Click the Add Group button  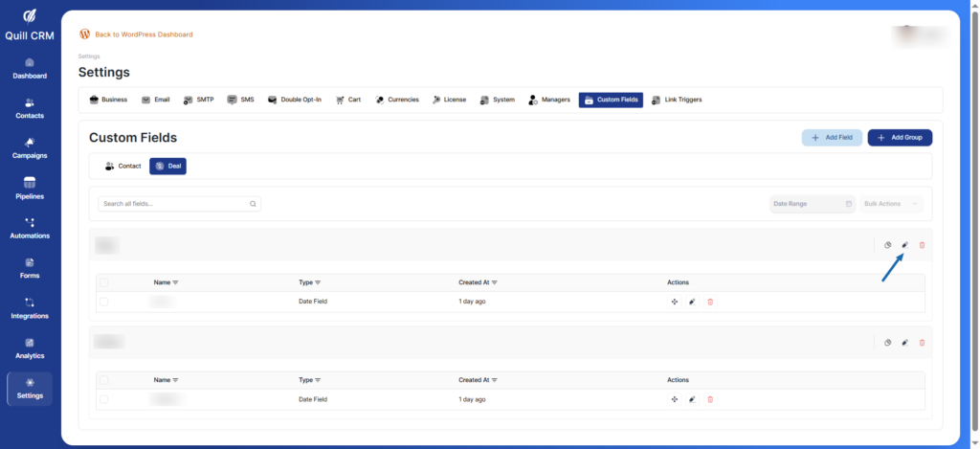tap(900, 138)
